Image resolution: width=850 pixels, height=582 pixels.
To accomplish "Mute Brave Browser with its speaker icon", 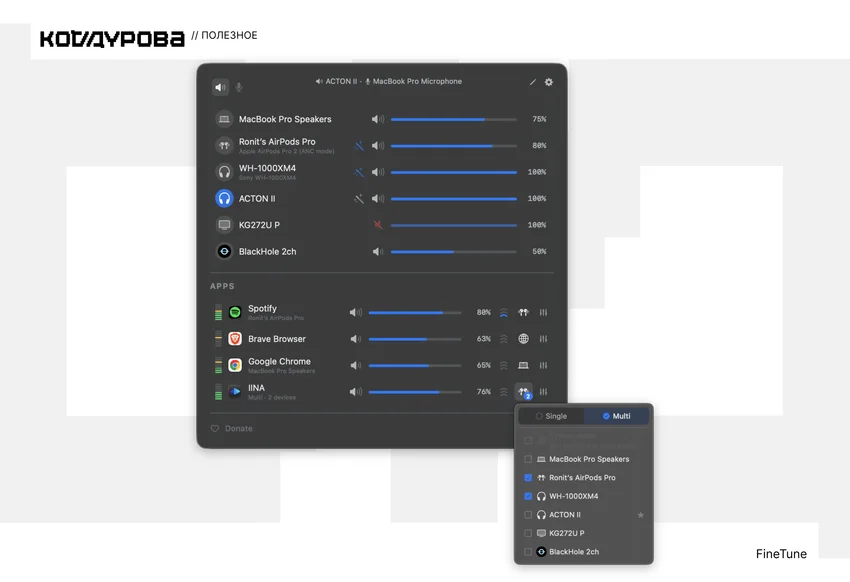I will tap(356, 339).
